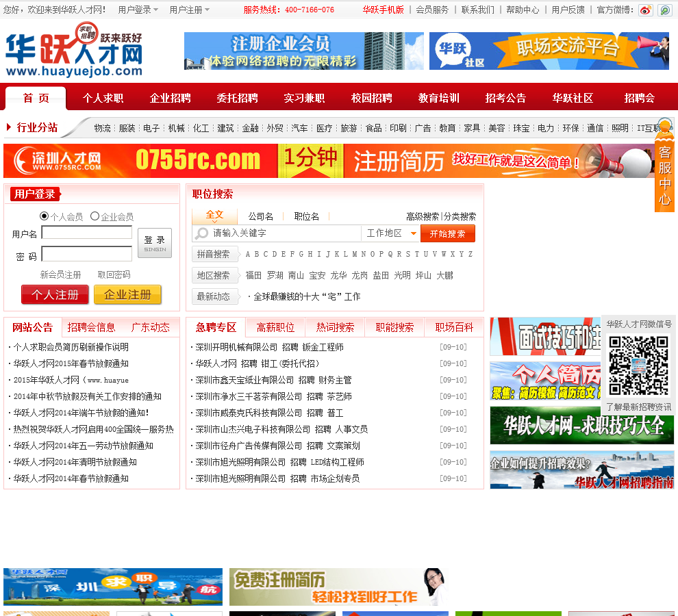Open 校园招聘 navigation item
The width and height of the screenshot is (678, 616).
[x=372, y=98]
